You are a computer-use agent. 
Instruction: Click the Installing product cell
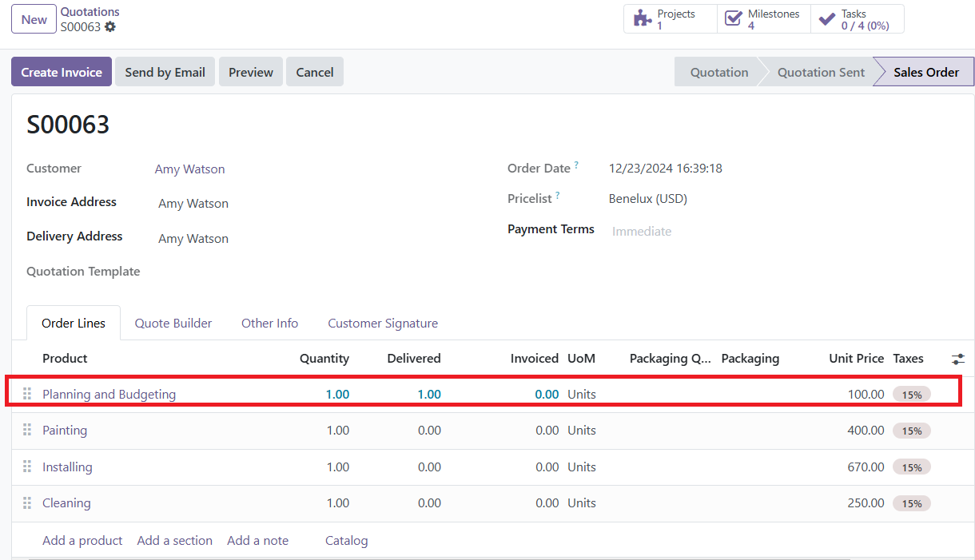(67, 467)
